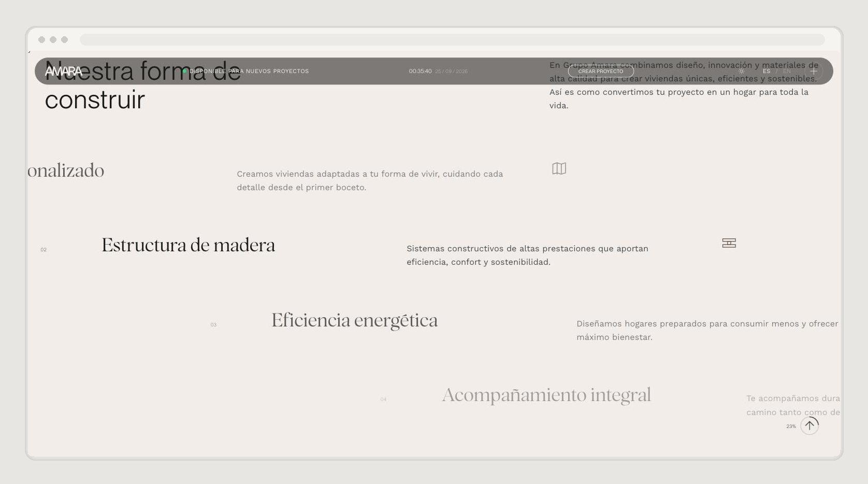This screenshot has height=484, width=868.
Task: Click the Sistemas constructivos description text
Action: [x=527, y=255]
